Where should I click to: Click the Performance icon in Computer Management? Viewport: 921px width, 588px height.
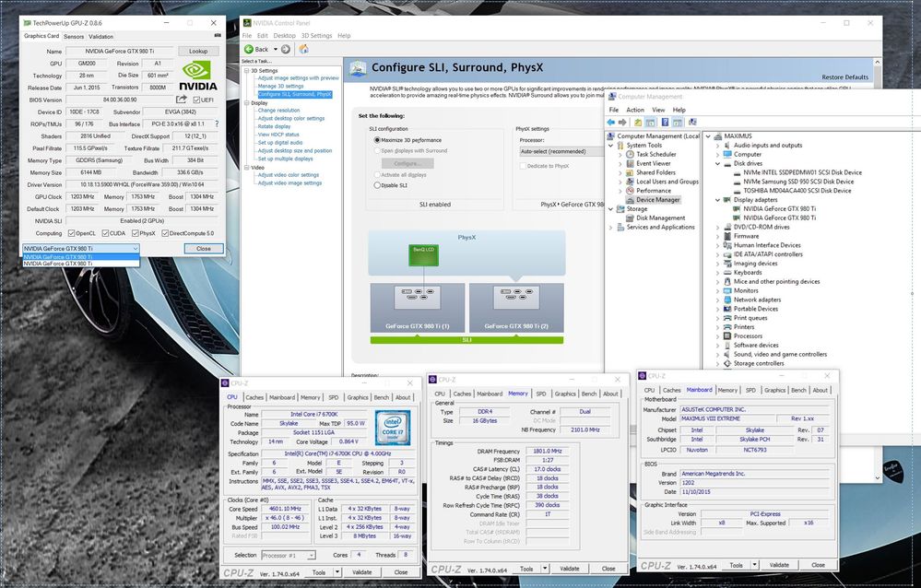pyautogui.click(x=630, y=191)
